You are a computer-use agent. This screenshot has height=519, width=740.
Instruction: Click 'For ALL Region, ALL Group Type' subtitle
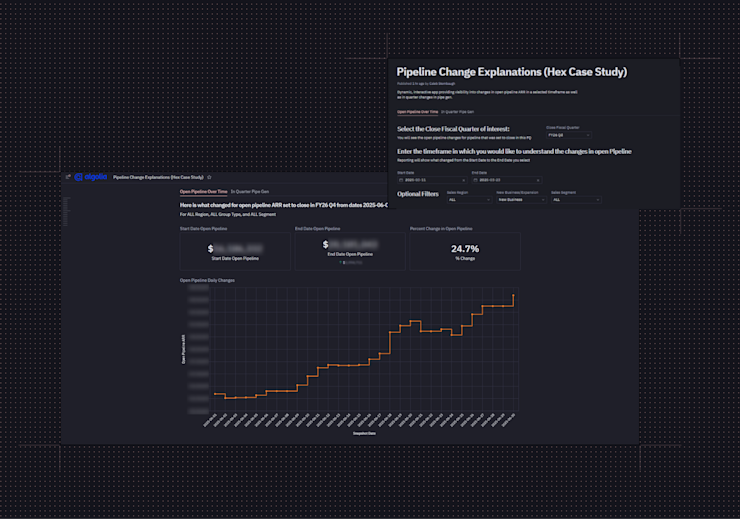[228, 214]
